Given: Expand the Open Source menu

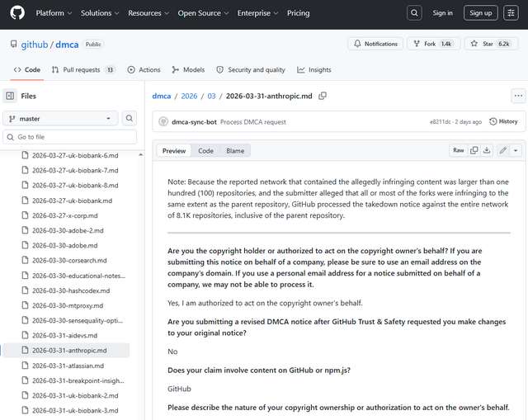Looking at the screenshot, I should click(x=203, y=13).
